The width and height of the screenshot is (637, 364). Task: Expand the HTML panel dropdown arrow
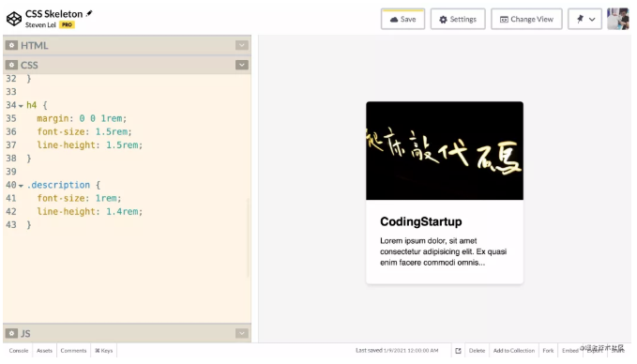click(x=242, y=45)
